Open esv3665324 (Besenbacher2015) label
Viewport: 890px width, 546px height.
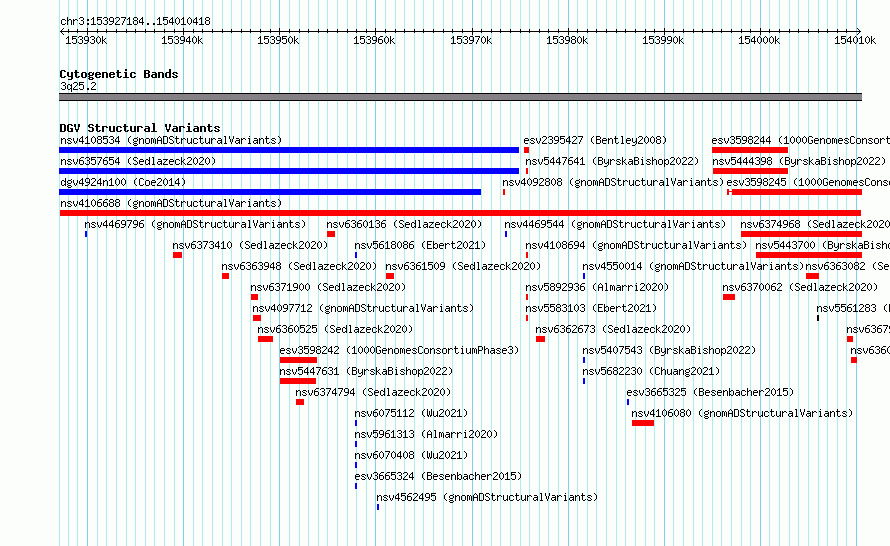[438, 476]
